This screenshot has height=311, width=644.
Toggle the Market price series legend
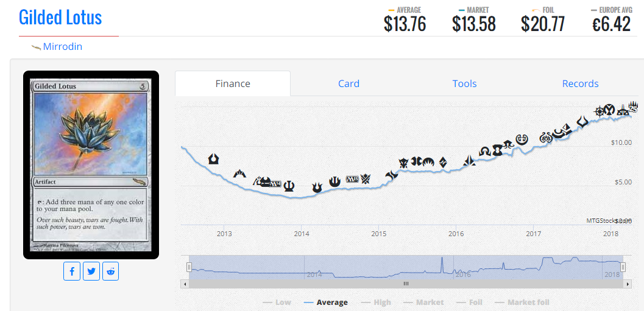[x=424, y=302]
